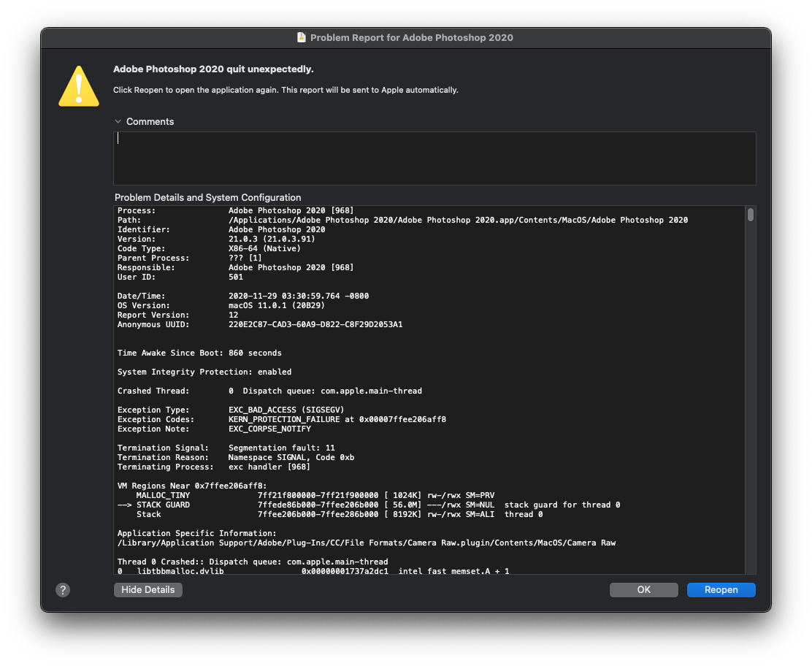Click 'Application Specific Information:' line

[x=196, y=533]
